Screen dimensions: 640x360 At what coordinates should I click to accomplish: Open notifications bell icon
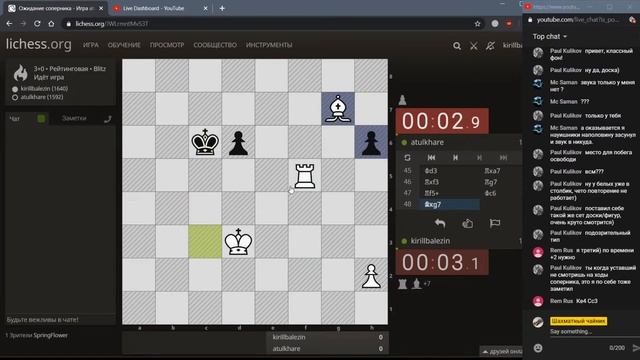pyautogui.click(x=490, y=46)
